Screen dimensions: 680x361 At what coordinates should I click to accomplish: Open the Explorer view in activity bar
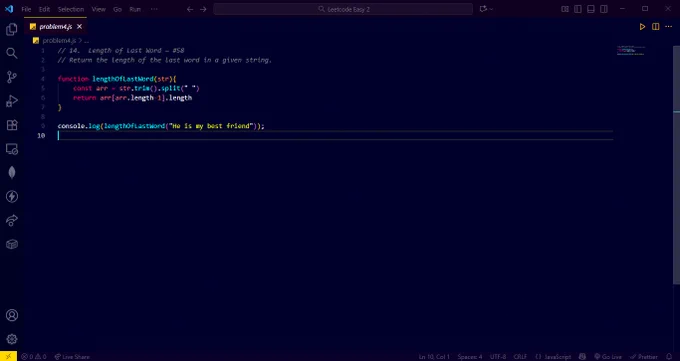coord(12,30)
